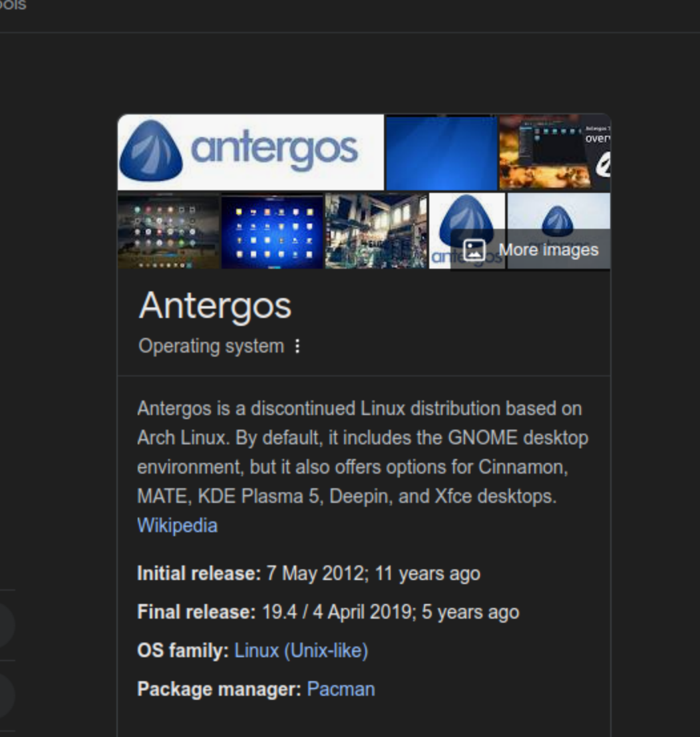Click the Antergos title heading
Screen dimensions: 700x737
tap(216, 305)
